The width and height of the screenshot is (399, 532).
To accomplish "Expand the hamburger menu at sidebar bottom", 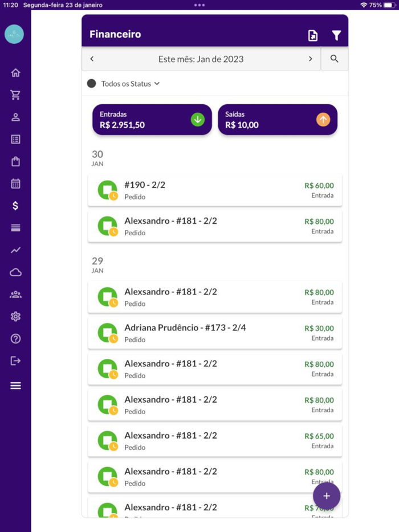I will 15,386.
